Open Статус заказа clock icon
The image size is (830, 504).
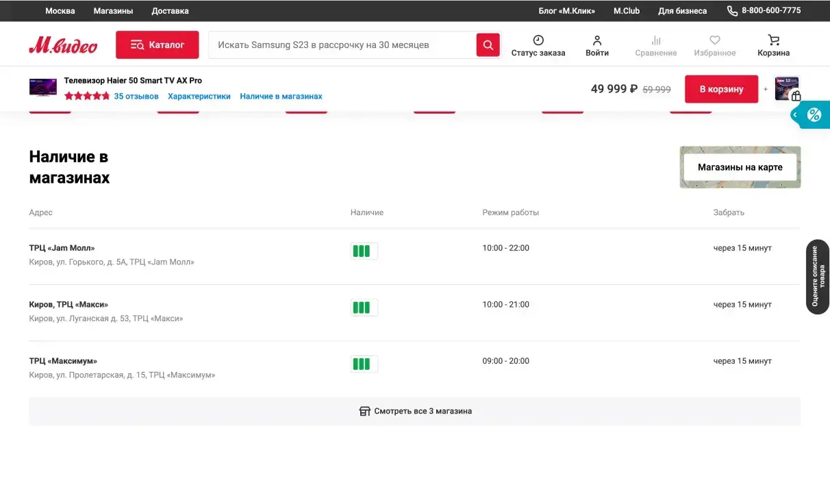(x=538, y=40)
